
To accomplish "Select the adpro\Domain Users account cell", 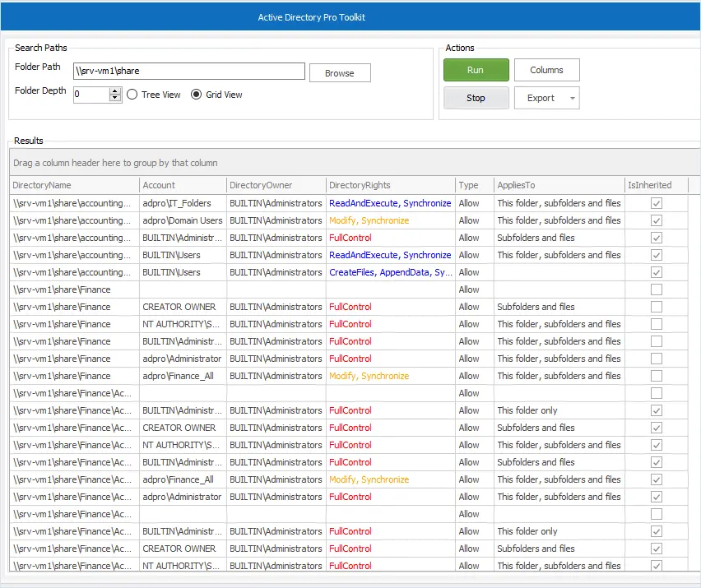I will (x=183, y=220).
